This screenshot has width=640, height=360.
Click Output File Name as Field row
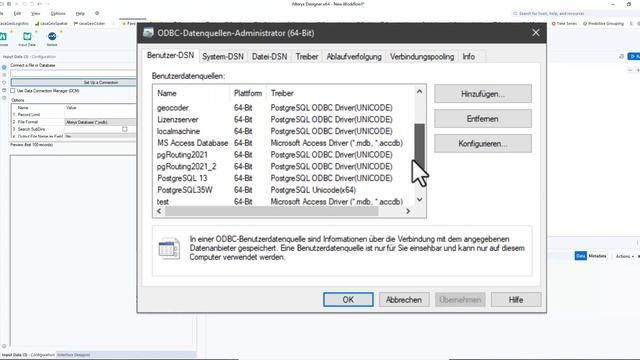click(x=73, y=136)
